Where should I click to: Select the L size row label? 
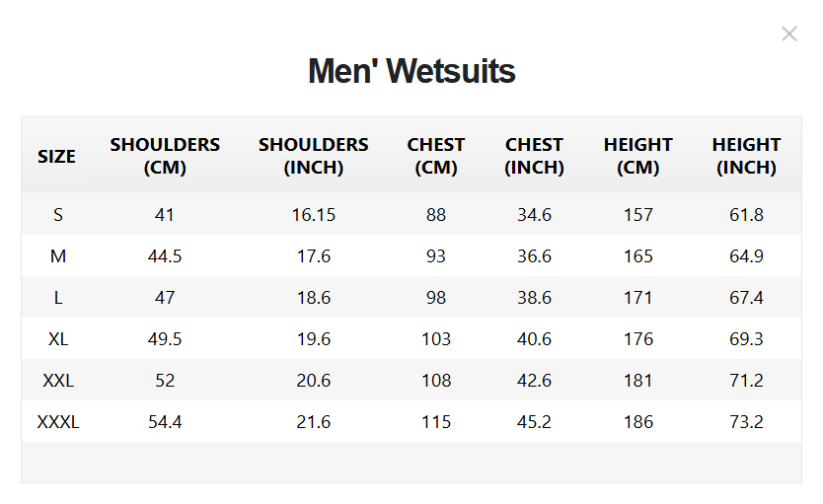coord(58,298)
